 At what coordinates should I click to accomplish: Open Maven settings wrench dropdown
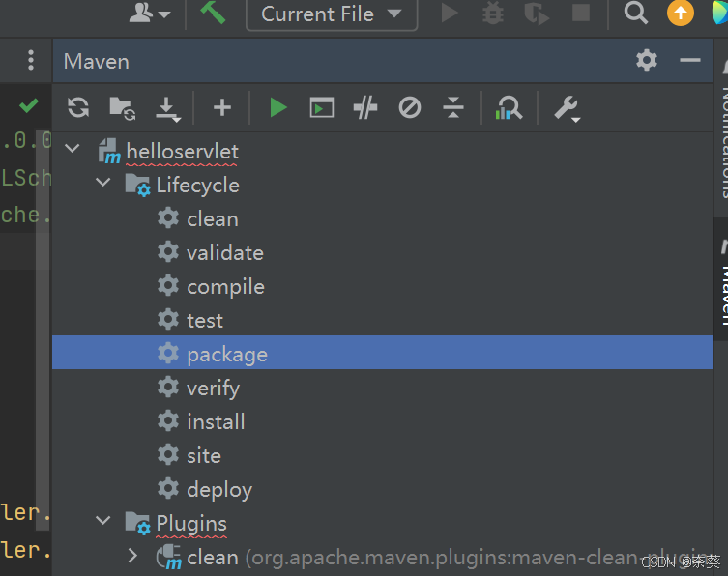click(x=567, y=109)
